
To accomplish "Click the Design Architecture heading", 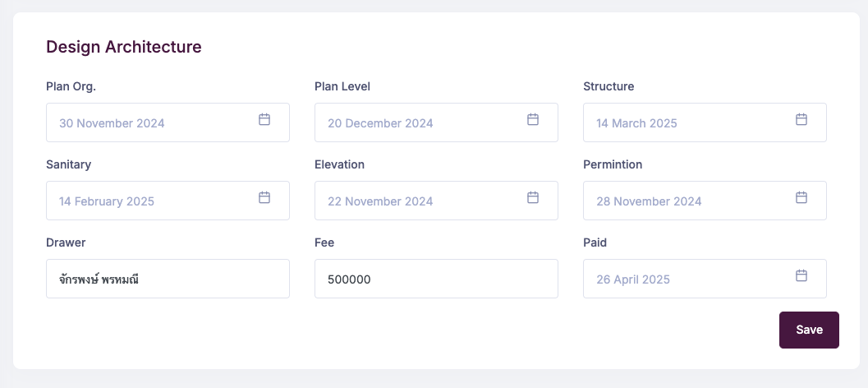I will click(x=124, y=47).
